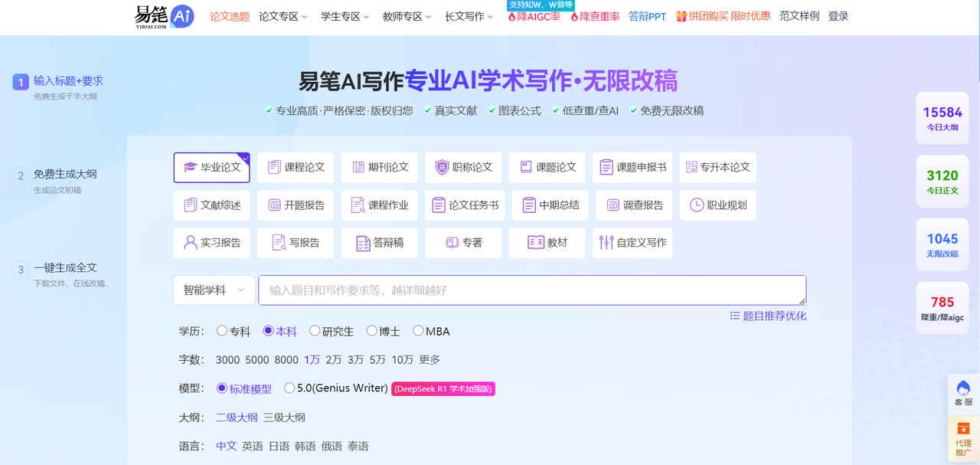
Task: Select MBA education level
Action: [x=431, y=332]
